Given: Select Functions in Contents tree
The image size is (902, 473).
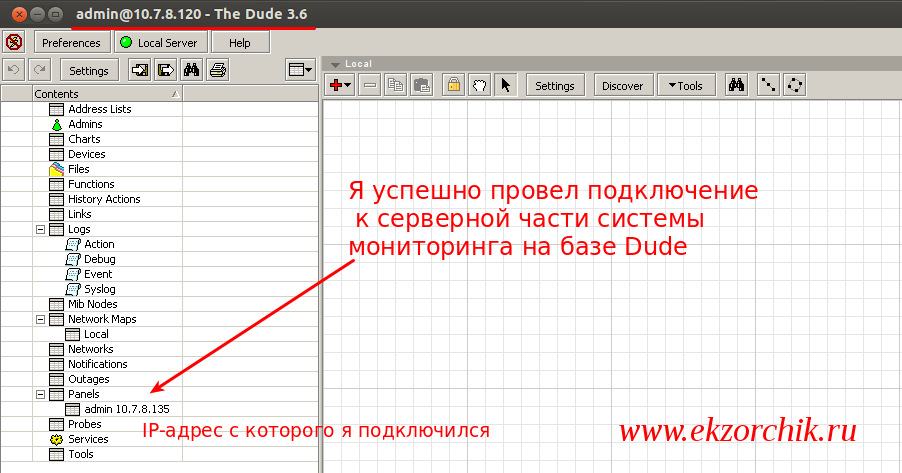Looking at the screenshot, I should pos(91,184).
